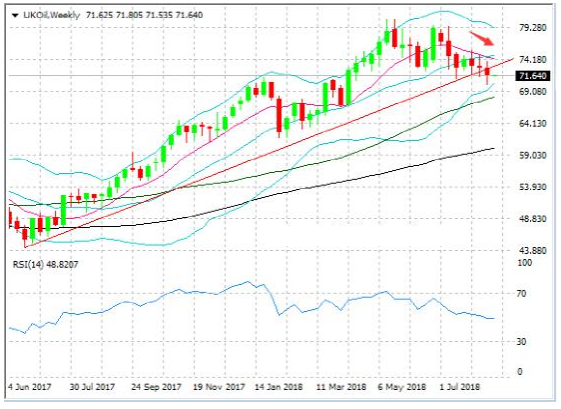Select the date label 6 May 2018

402,387
